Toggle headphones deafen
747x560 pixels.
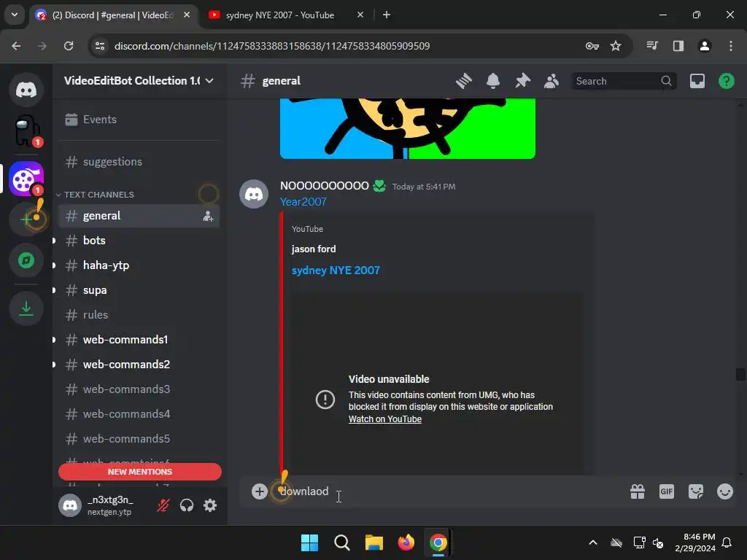pos(187,505)
